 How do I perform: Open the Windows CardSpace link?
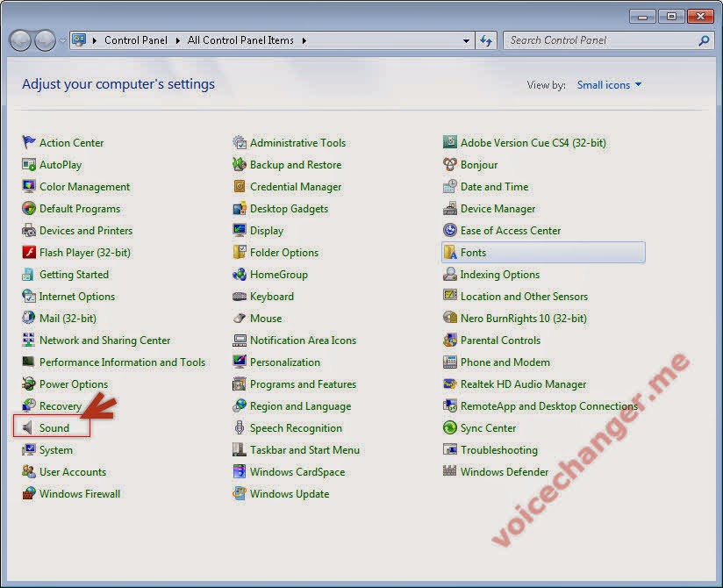(297, 472)
